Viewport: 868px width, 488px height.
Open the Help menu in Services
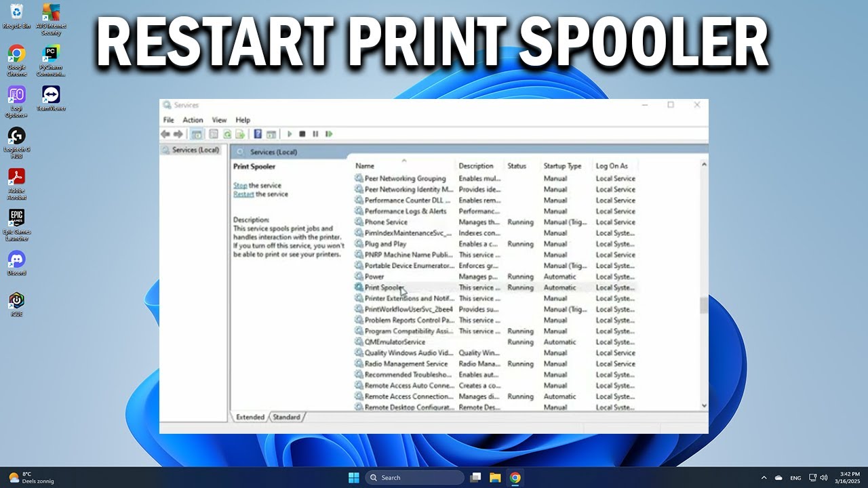click(x=243, y=120)
